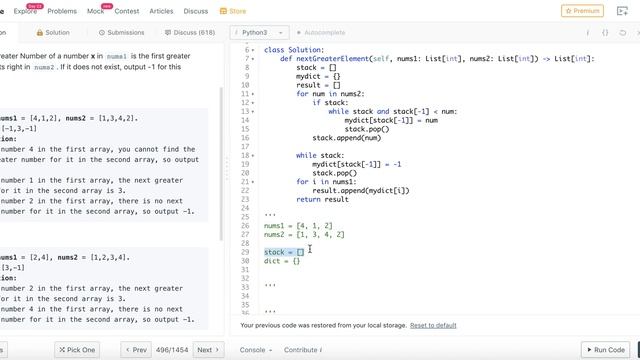Switch to the Submissions tab

point(122,32)
